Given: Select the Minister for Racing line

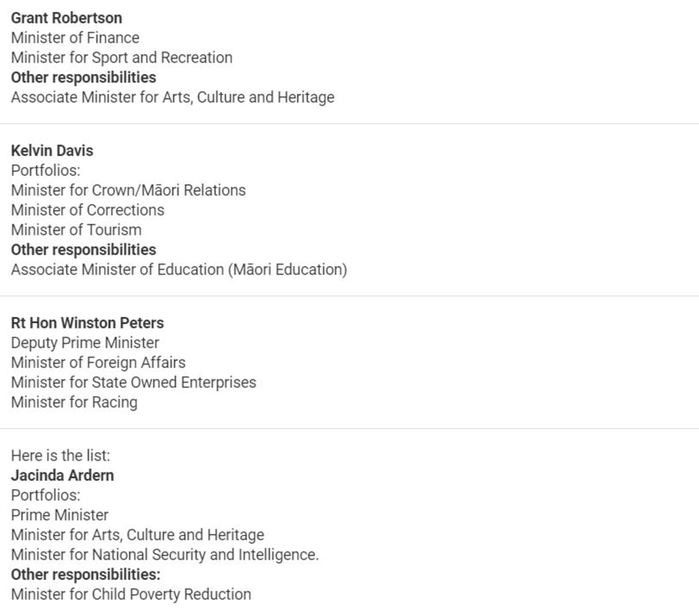Looking at the screenshot, I should (x=75, y=402).
